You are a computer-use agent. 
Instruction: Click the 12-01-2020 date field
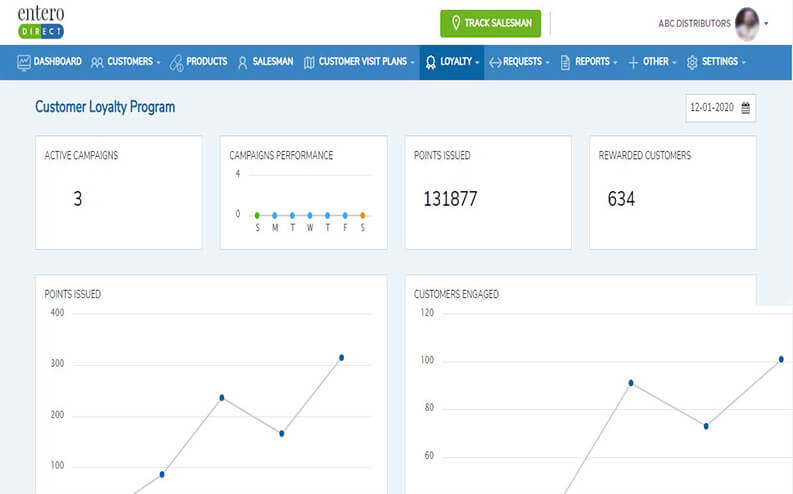click(713, 108)
